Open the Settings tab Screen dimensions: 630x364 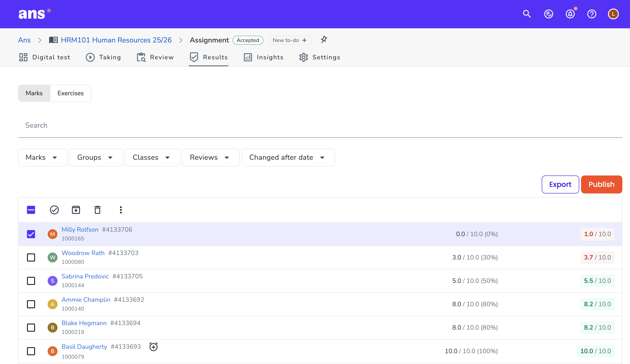[320, 57]
